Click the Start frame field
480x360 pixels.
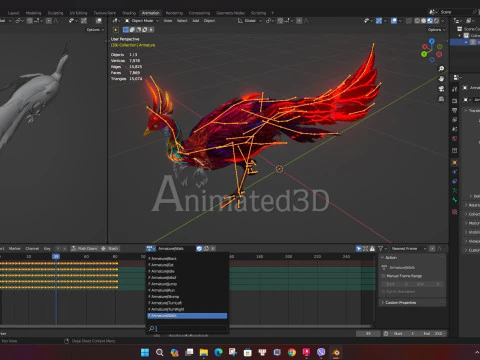[x=404, y=333]
